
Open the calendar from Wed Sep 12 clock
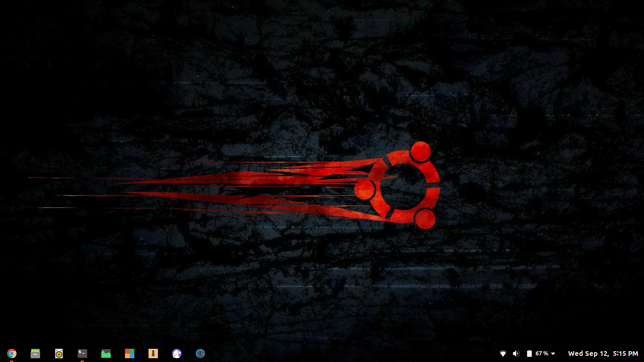tap(603, 354)
